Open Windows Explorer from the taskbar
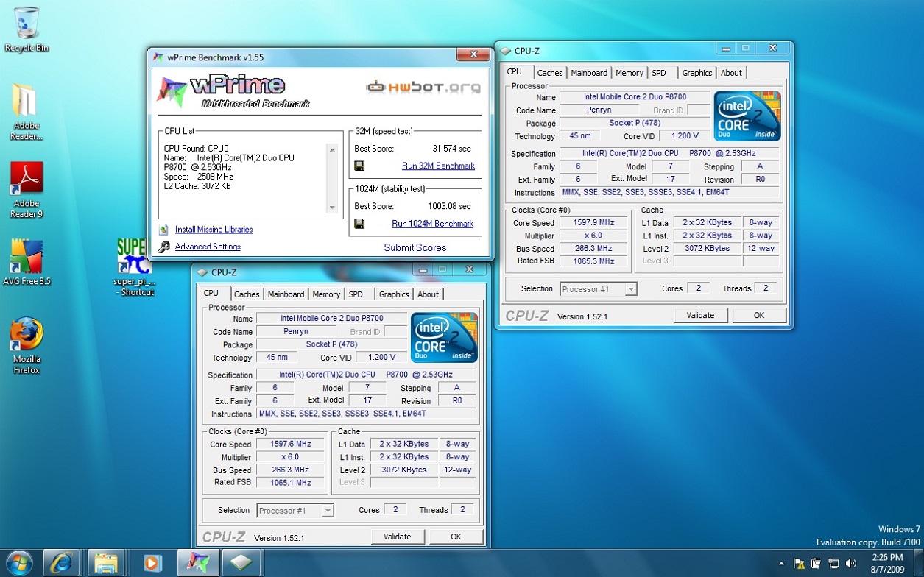This screenshot has height=577, width=924. 106,563
